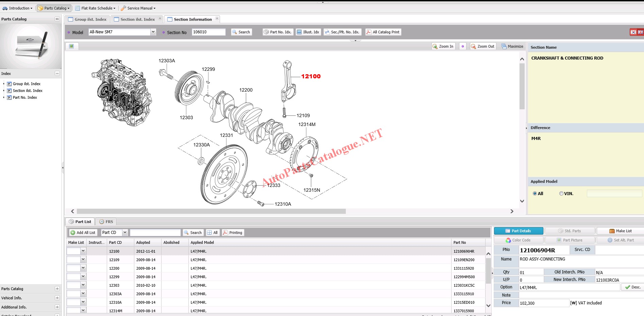Collapse the Index panel section

click(x=57, y=74)
